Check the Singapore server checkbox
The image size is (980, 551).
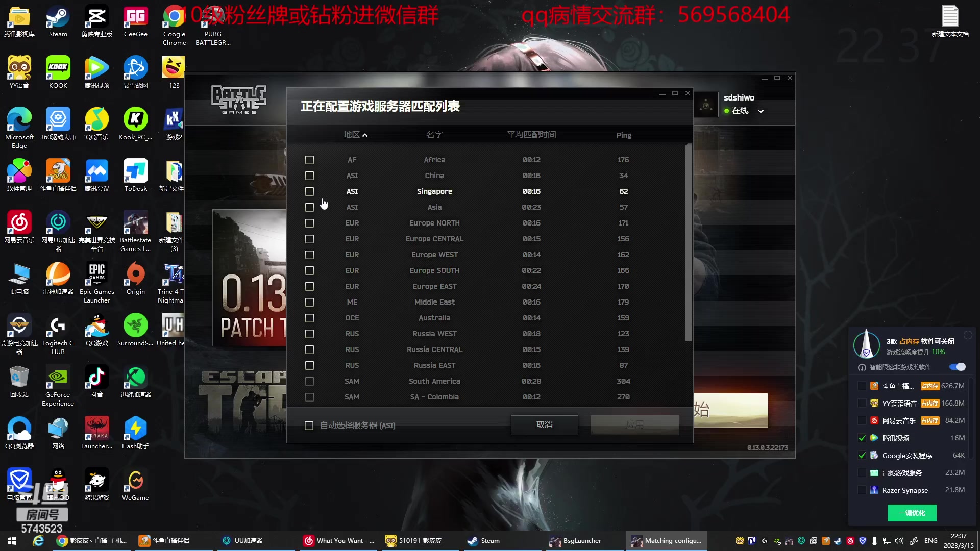pos(309,192)
